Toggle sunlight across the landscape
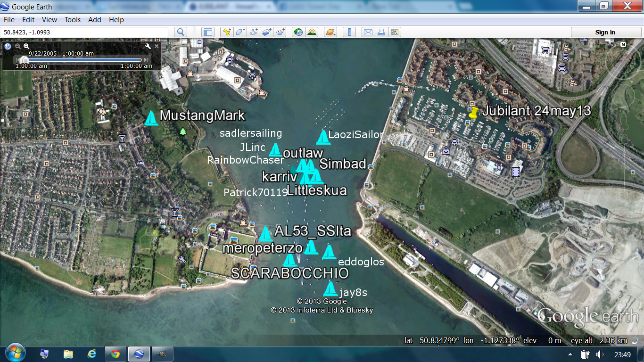The width and height of the screenshot is (644, 362). coord(312,32)
